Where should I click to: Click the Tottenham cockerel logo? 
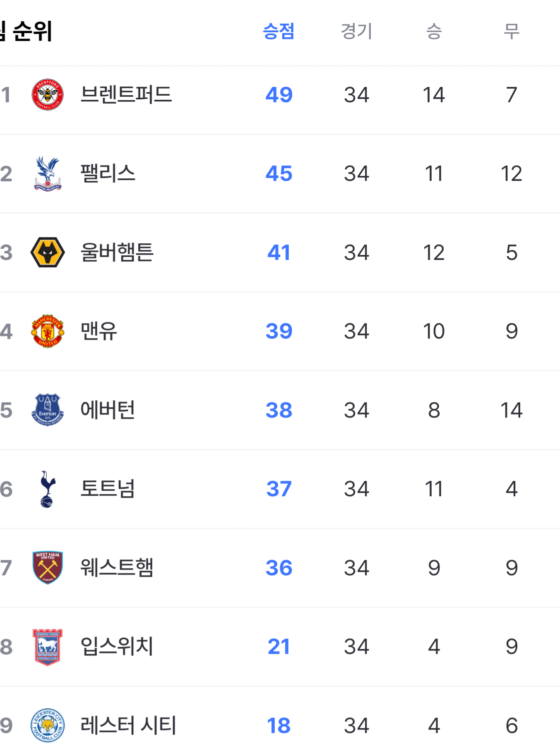coord(48,489)
